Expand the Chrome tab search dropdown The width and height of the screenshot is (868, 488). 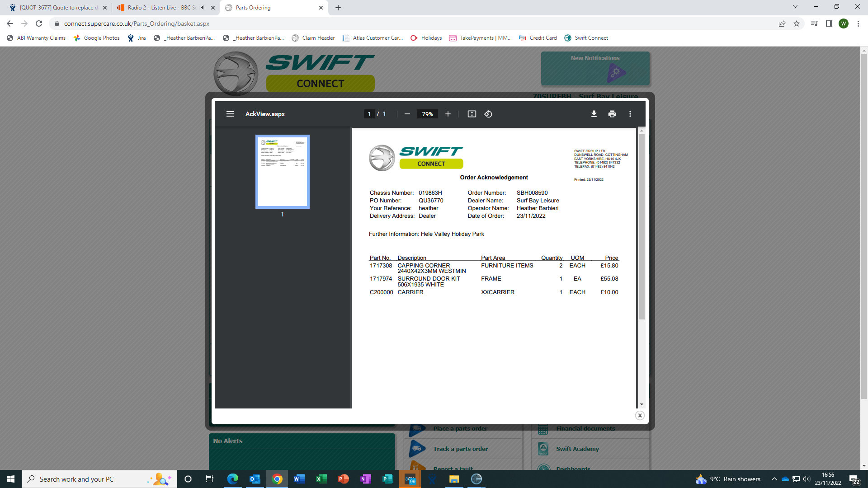(795, 7)
